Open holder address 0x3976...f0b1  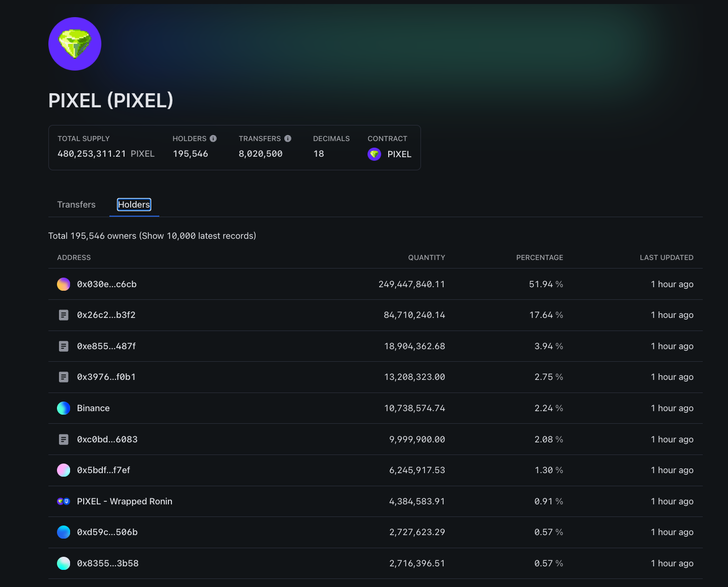click(x=106, y=377)
